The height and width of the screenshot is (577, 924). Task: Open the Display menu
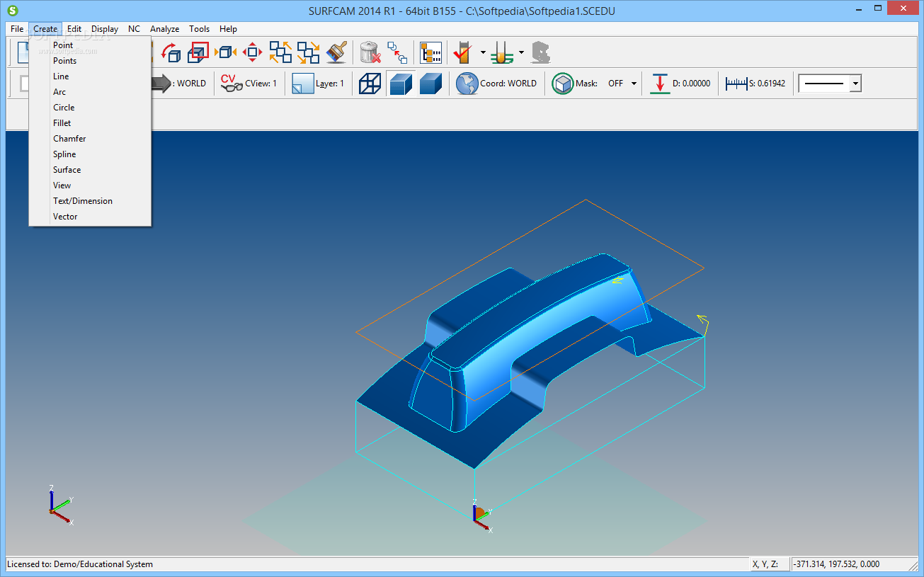click(105, 29)
